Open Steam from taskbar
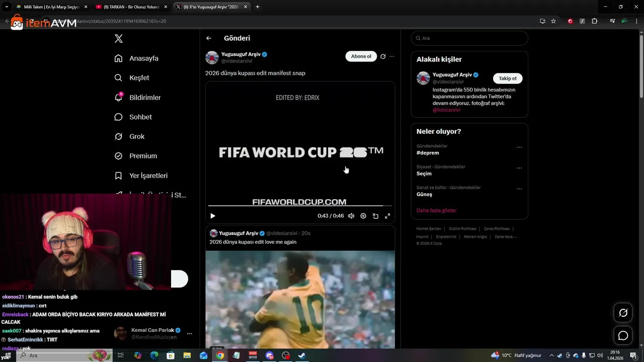This screenshot has width=644, height=362. [x=302, y=355]
